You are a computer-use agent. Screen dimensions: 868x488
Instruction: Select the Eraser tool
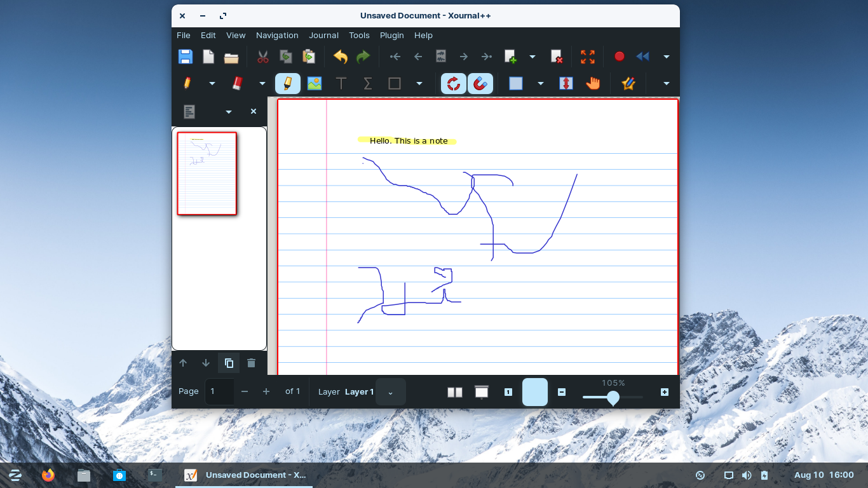coord(237,83)
